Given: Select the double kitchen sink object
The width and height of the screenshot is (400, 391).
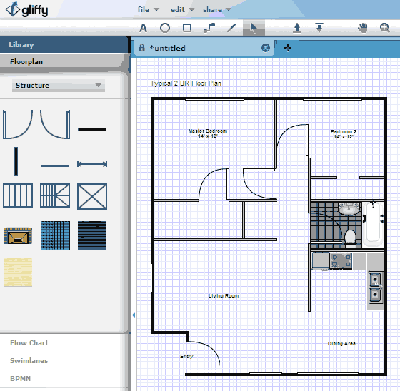Looking at the screenshot, I should click(x=375, y=288).
